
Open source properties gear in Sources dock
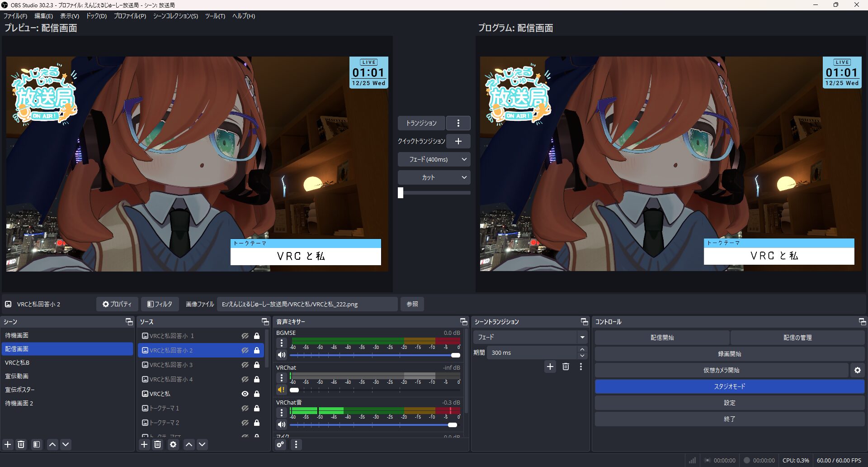coord(173,444)
